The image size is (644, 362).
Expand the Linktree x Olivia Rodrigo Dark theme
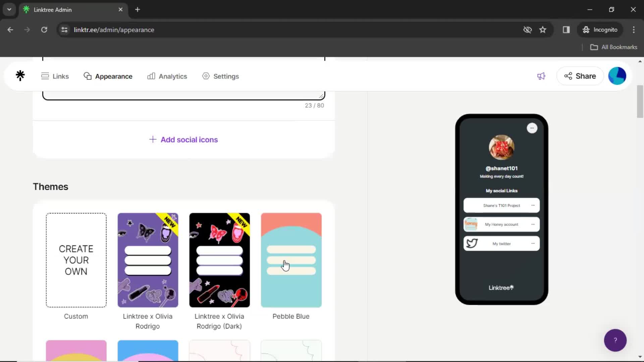[219, 260]
